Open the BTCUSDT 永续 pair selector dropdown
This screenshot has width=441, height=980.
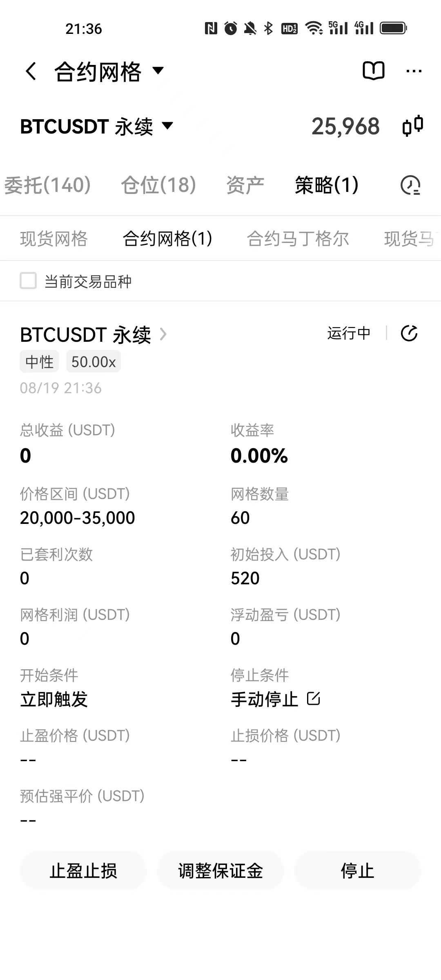point(167,125)
